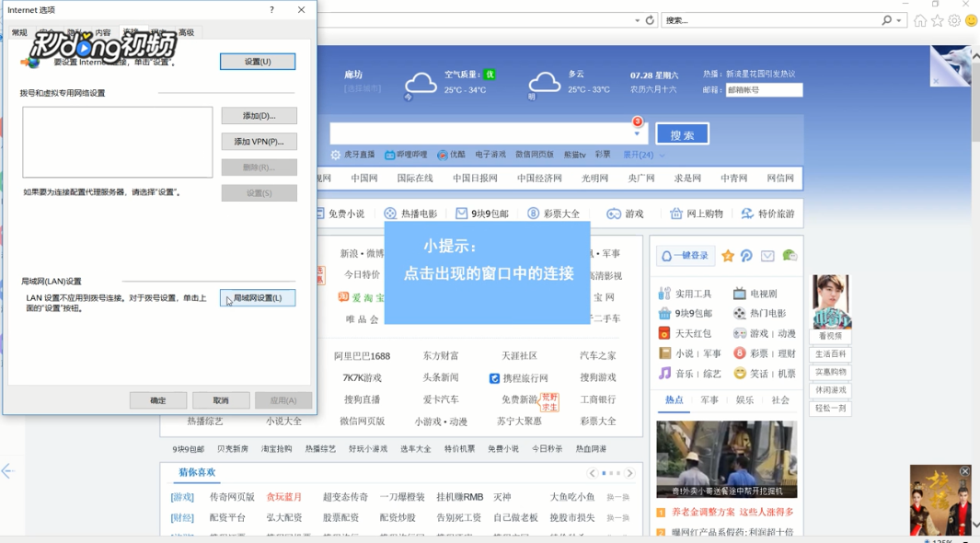Click the gear icon before 虎牙直播
This screenshot has height=543, width=980.
click(336, 155)
